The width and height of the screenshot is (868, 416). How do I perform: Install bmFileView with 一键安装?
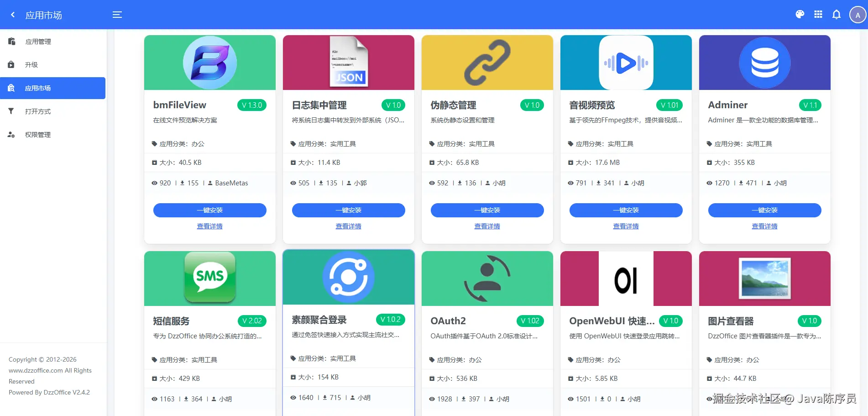point(210,210)
